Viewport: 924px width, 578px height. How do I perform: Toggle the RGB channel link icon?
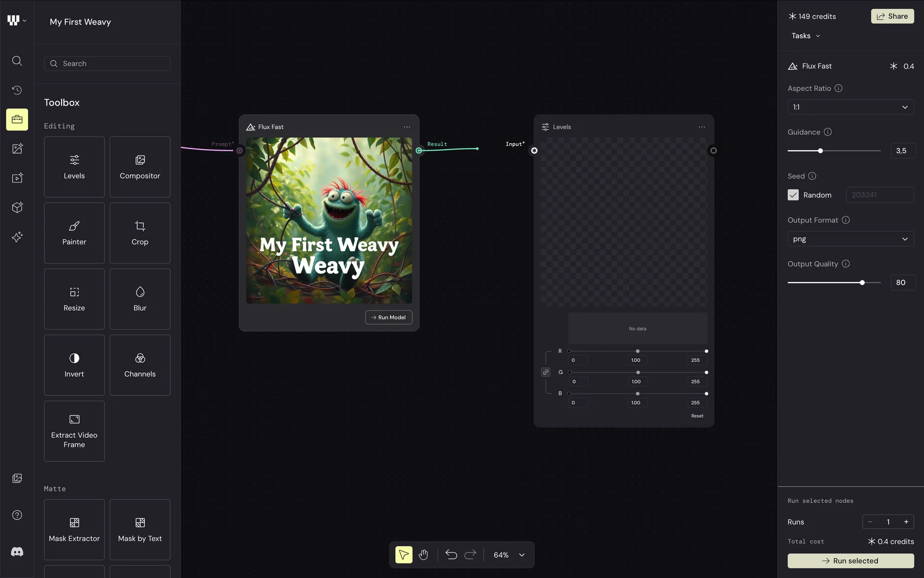[546, 372]
